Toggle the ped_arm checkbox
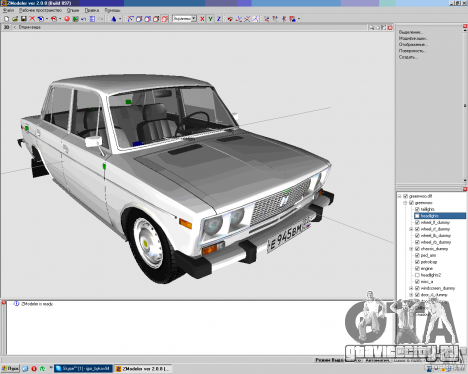 (x=417, y=255)
